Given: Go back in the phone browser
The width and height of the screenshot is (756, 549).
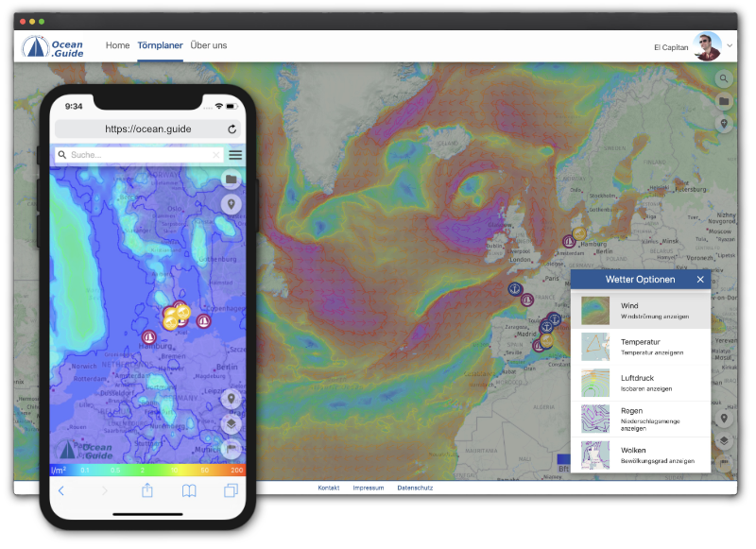Looking at the screenshot, I should coord(61,490).
